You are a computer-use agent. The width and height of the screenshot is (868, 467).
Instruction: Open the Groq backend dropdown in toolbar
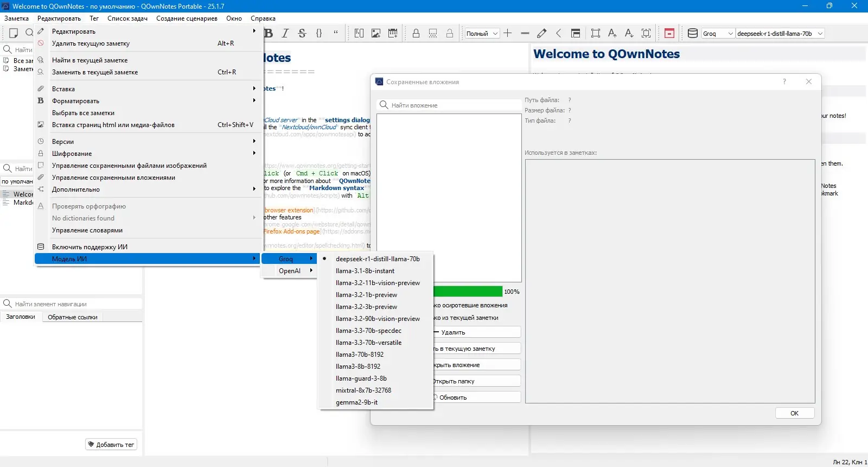(718, 34)
